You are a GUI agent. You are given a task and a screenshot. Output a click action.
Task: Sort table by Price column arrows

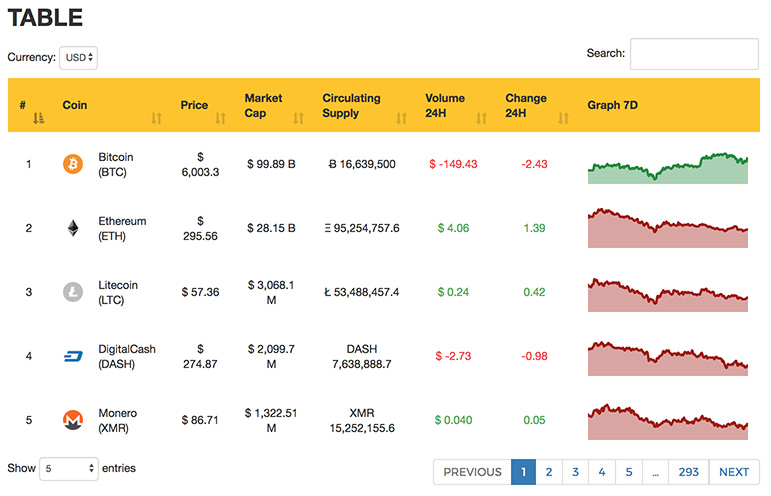coord(220,118)
